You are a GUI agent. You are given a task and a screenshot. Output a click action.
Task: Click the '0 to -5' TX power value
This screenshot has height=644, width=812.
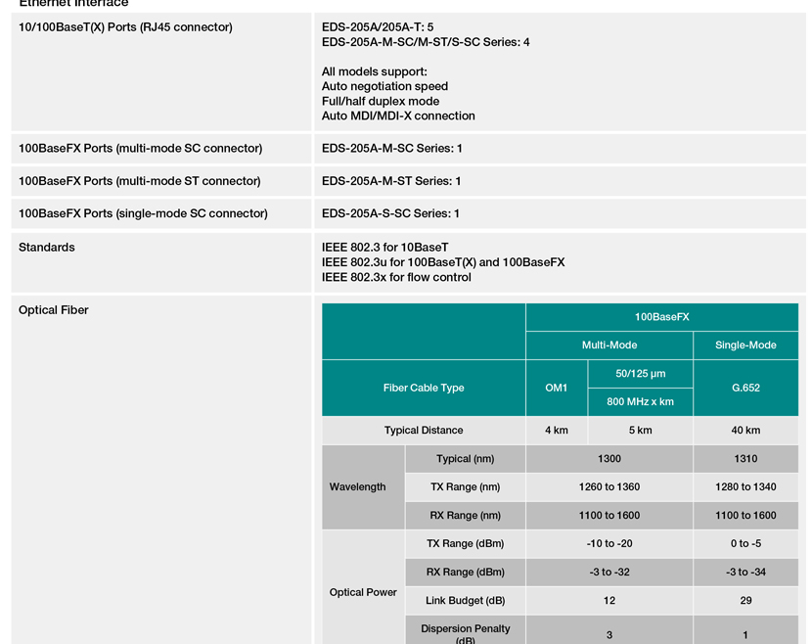(x=745, y=543)
